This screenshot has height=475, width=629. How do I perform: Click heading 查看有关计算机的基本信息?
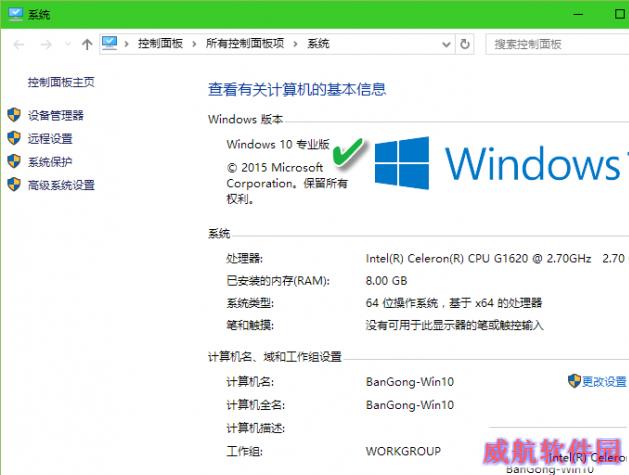tap(297, 89)
